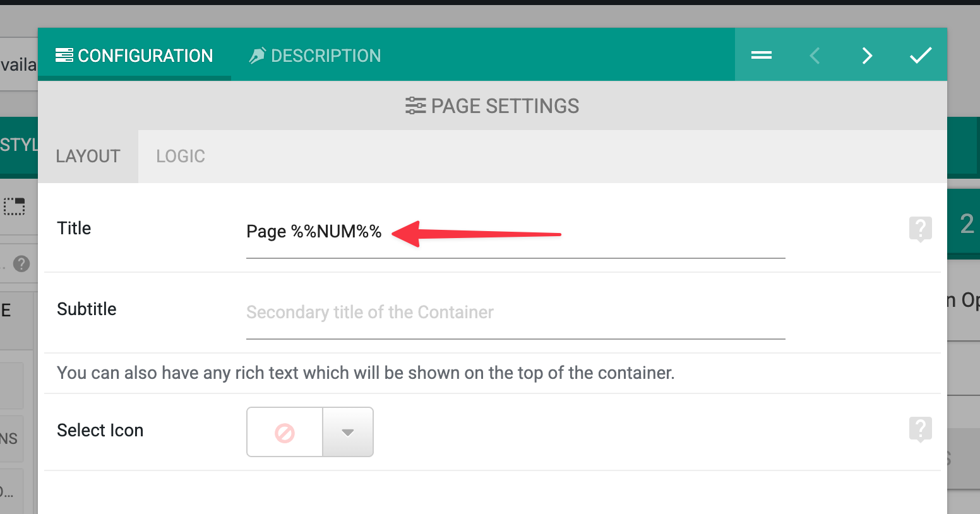Switch to the CONFIGURATION tab

(134, 56)
